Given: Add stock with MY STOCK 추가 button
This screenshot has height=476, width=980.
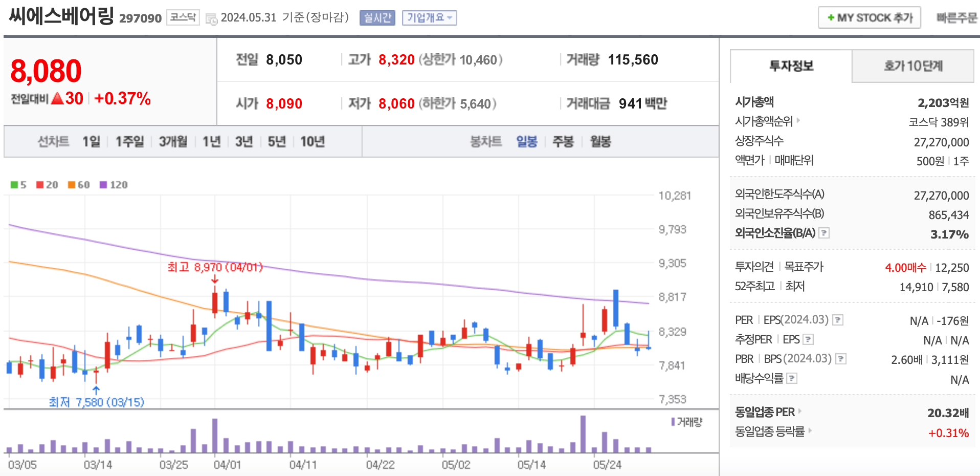Looking at the screenshot, I should click(870, 18).
